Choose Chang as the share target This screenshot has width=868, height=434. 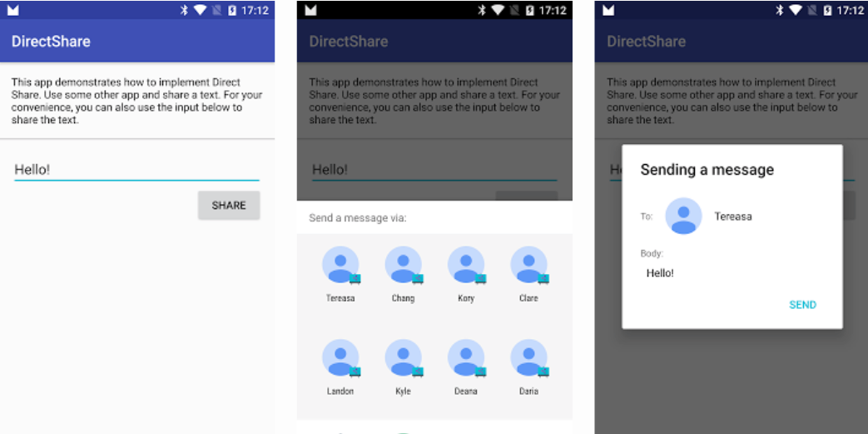(403, 265)
